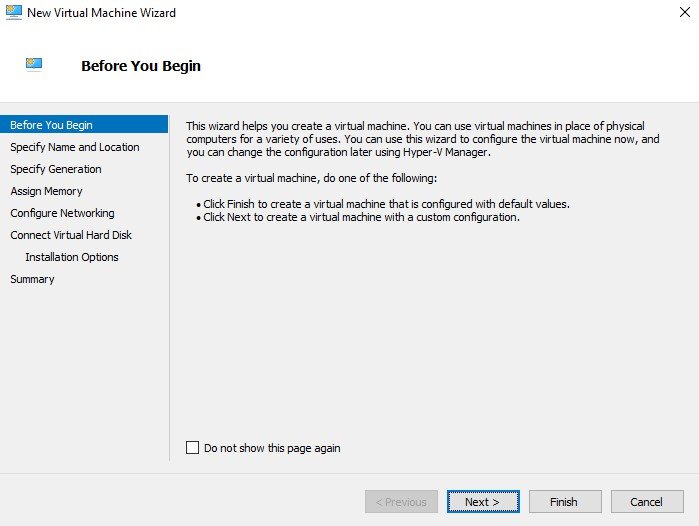Tick 'Do not show this page again'
Image resolution: width=699 pixels, height=526 pixels.
tap(193, 448)
